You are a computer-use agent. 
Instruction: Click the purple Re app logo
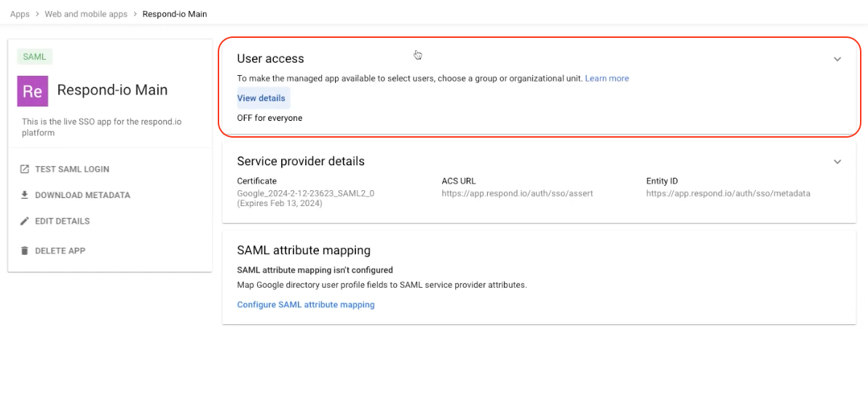coord(33,91)
